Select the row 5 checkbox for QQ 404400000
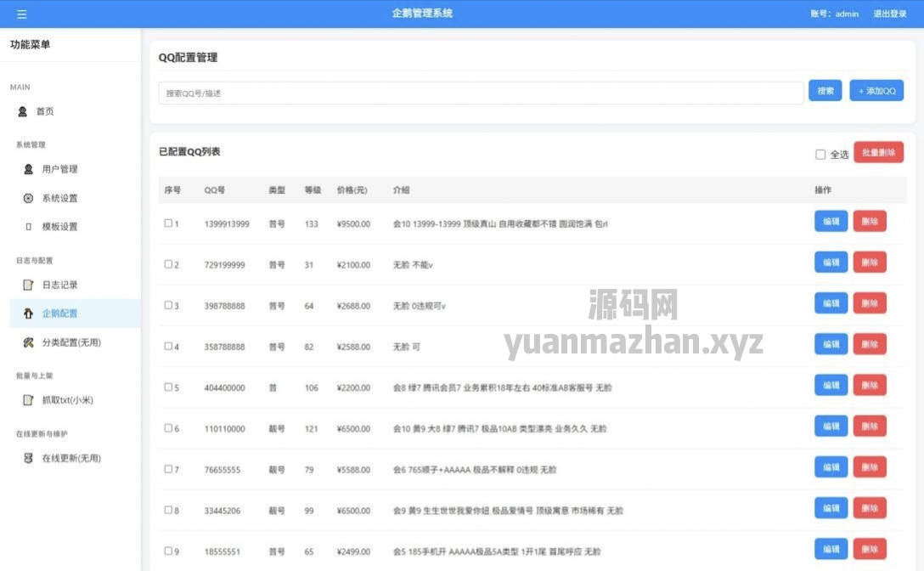 tap(168, 387)
